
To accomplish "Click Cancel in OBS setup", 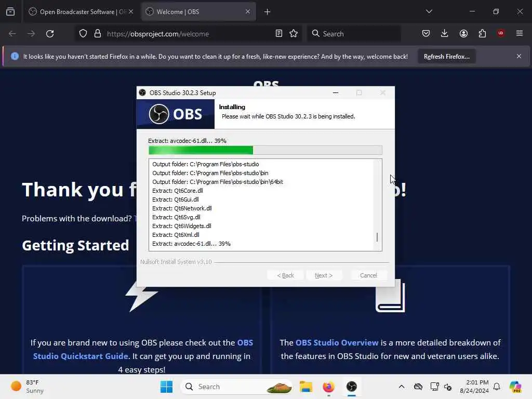I will [368, 275].
